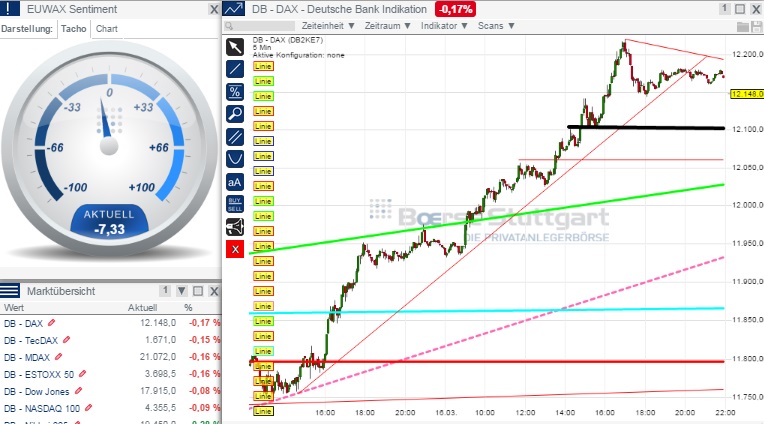Click the -0,17% change badge in chart title
This screenshot has height=424, width=764.
[455, 9]
